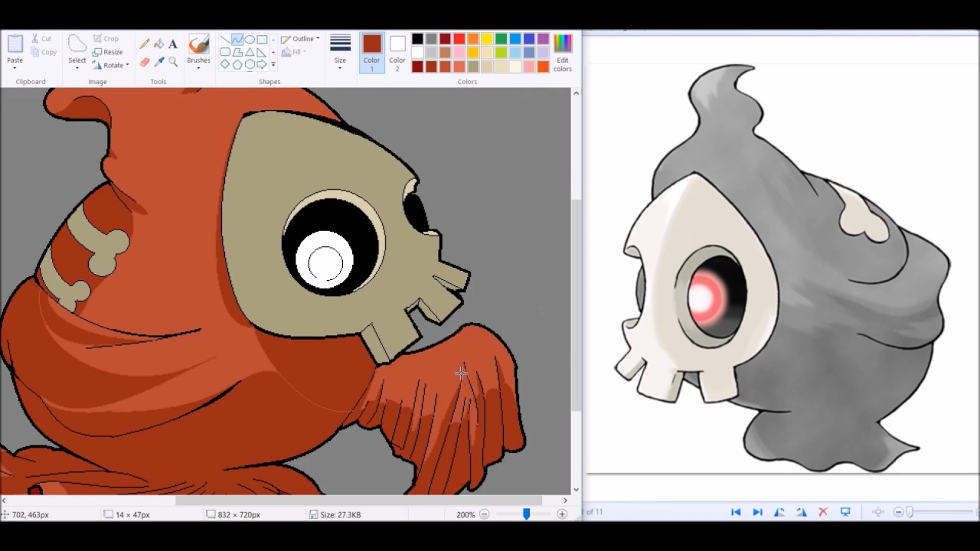Viewport: 980px width, 551px height.
Task: Select the Pencil tool
Action: coord(145,44)
